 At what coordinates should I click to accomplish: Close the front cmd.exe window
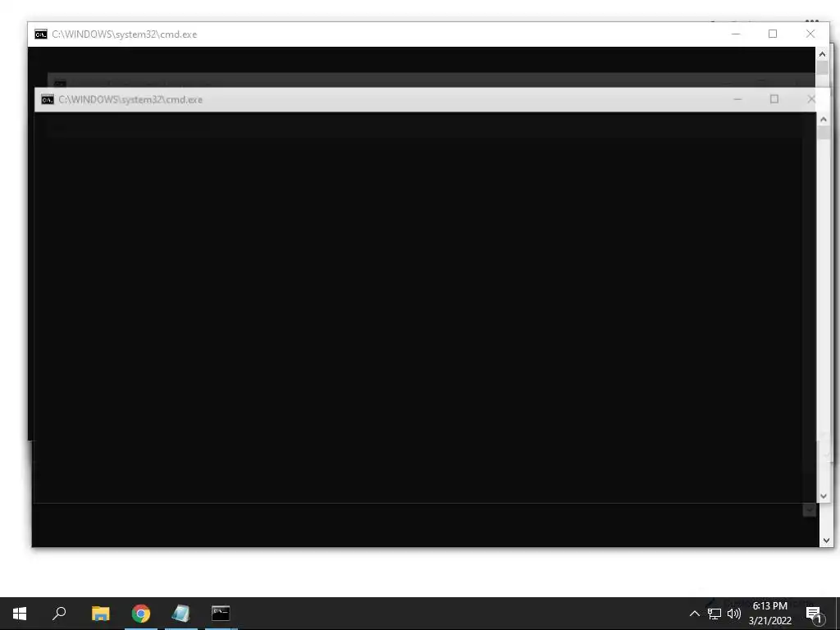[x=811, y=99]
